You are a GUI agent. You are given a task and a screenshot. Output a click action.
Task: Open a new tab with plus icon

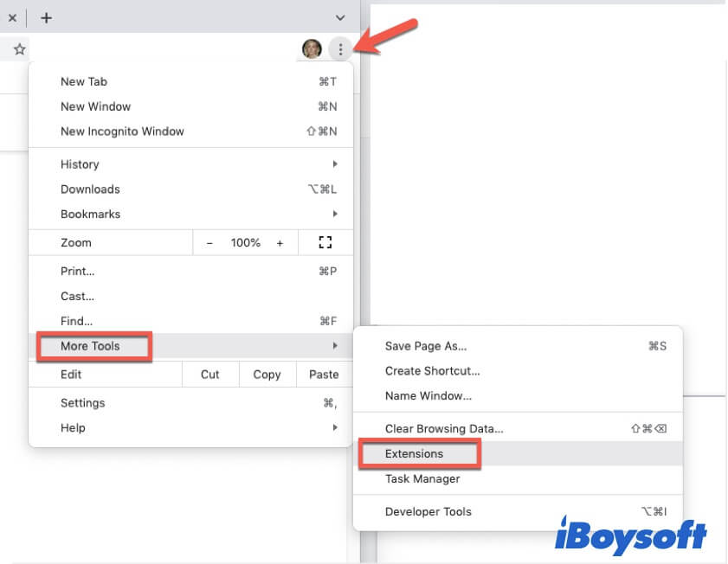[x=46, y=17]
